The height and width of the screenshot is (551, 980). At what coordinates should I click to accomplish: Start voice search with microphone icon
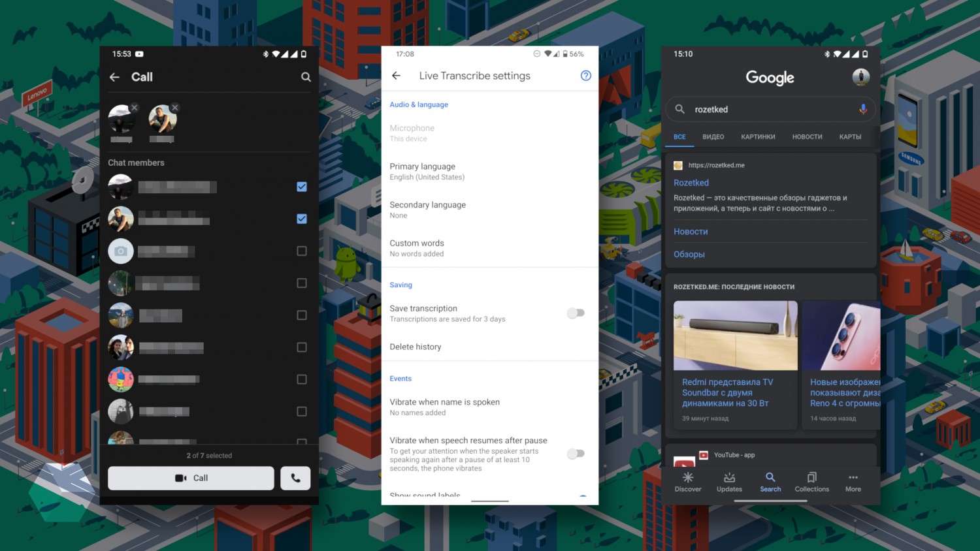tap(863, 109)
